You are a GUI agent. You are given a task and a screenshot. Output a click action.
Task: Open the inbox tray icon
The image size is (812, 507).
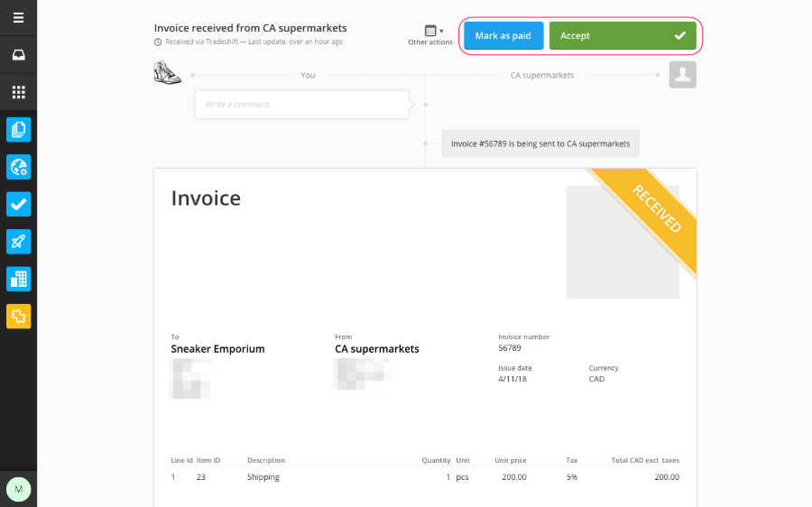pyautogui.click(x=18, y=55)
